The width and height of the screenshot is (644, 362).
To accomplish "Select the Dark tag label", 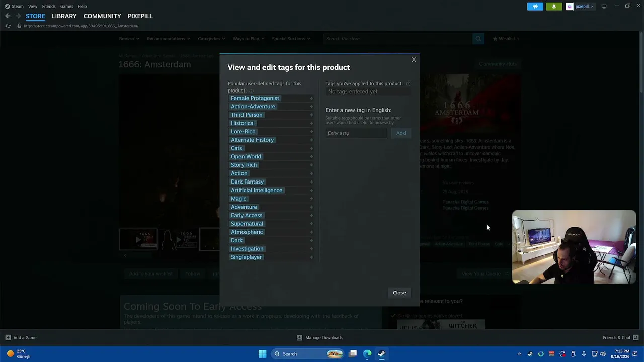I will pyautogui.click(x=236, y=241).
